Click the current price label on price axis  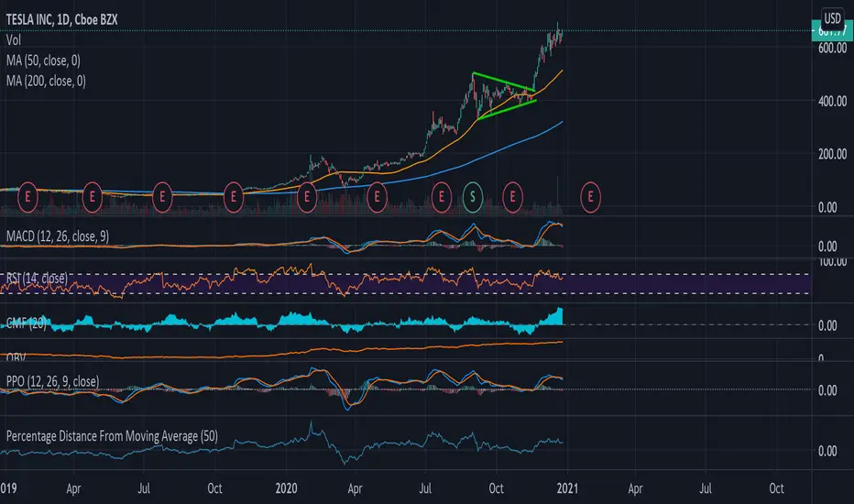832,31
